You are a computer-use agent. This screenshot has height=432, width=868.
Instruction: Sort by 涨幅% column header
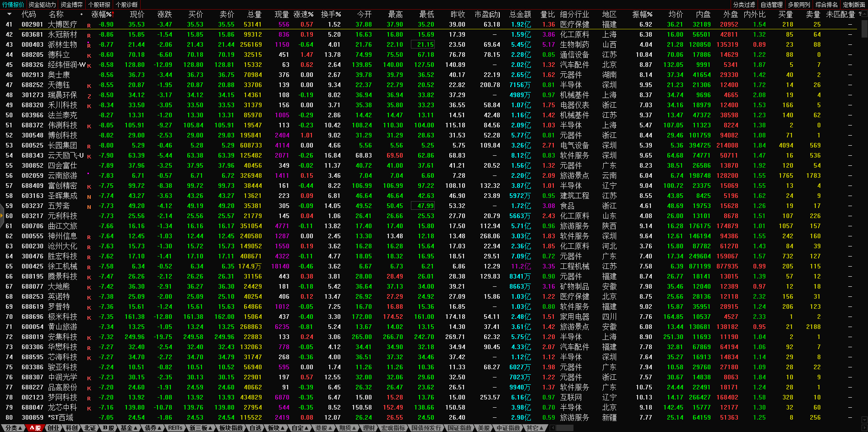102,14
